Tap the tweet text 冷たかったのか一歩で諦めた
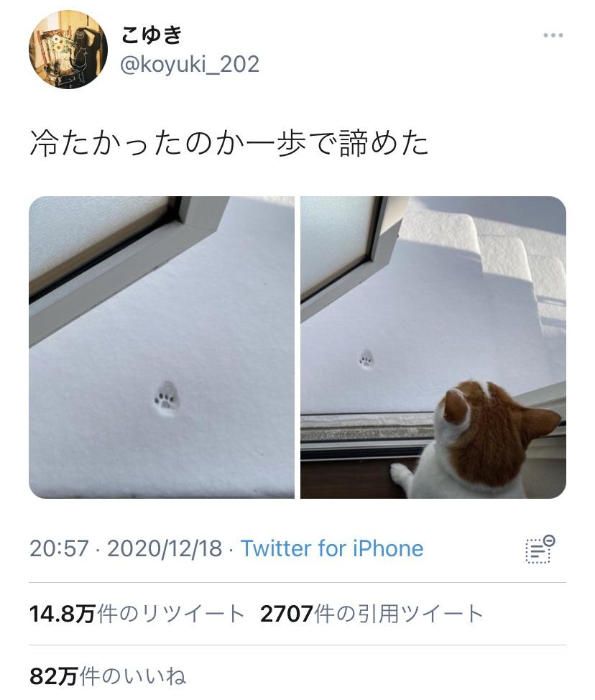The height and width of the screenshot is (700, 595). click(229, 144)
